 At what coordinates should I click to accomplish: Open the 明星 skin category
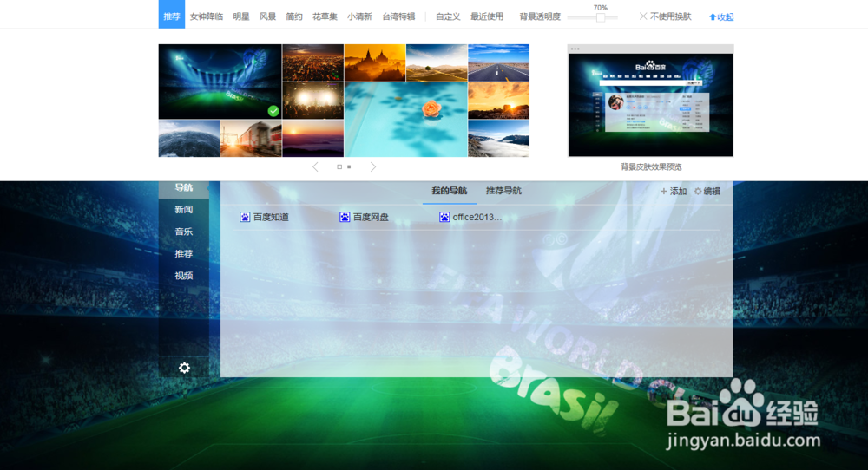point(240,16)
